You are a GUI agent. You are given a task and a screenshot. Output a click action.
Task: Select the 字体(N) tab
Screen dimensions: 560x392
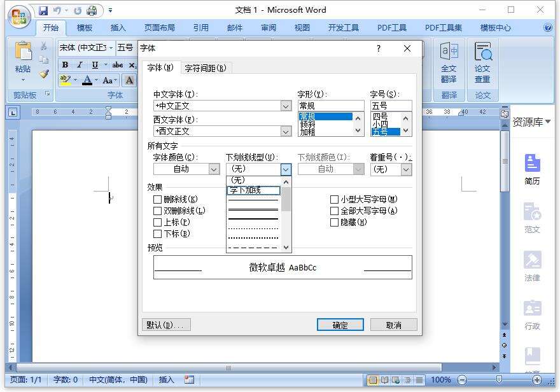click(160, 67)
